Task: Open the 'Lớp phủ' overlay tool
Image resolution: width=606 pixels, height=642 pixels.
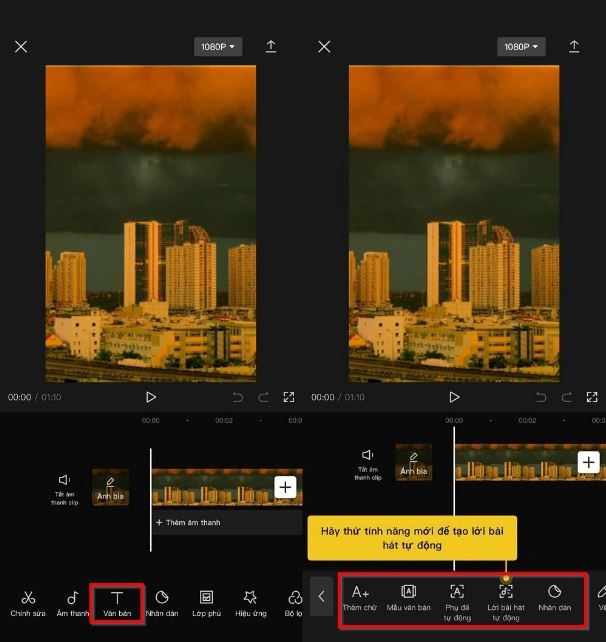Action: (x=206, y=604)
